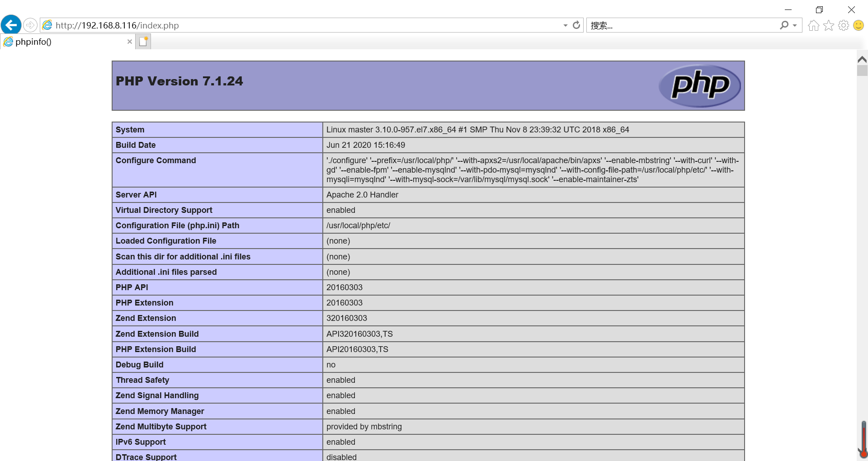The width and height of the screenshot is (868, 461).
Task: Click the Zend Extension value 320160303
Action: pos(347,318)
